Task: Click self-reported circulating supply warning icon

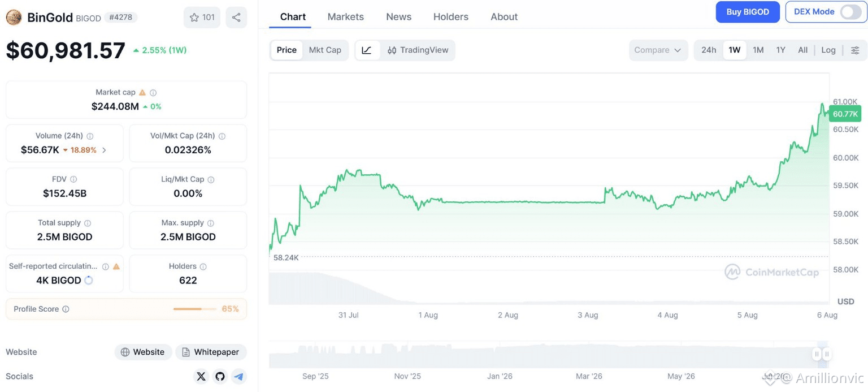Action: point(116,266)
